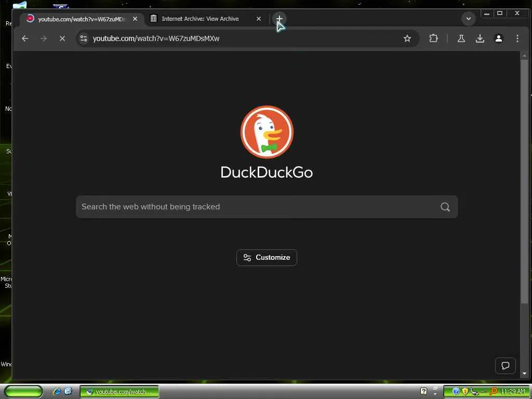The image size is (532, 399).
Task: View site information icon in address bar
Action: [x=84, y=38]
